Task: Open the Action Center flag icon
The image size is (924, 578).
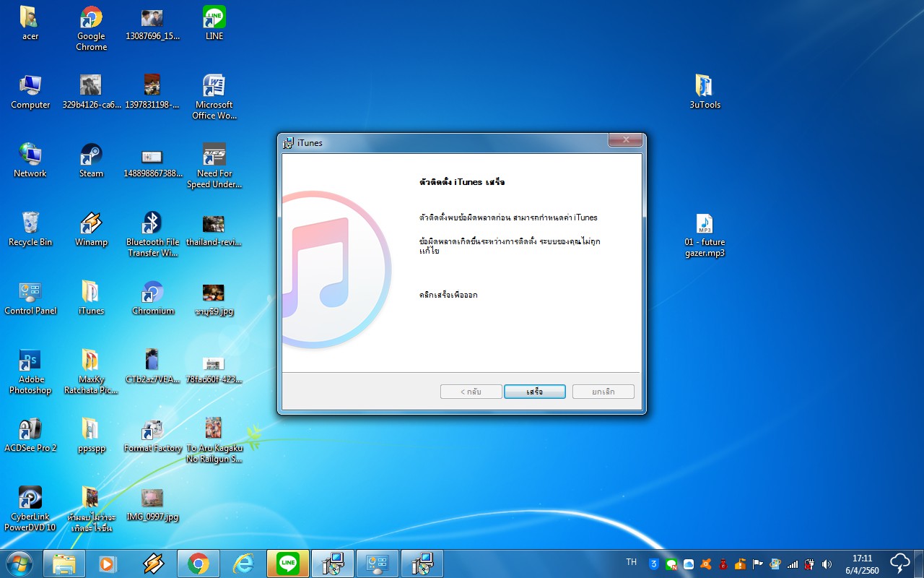Action: (x=758, y=564)
